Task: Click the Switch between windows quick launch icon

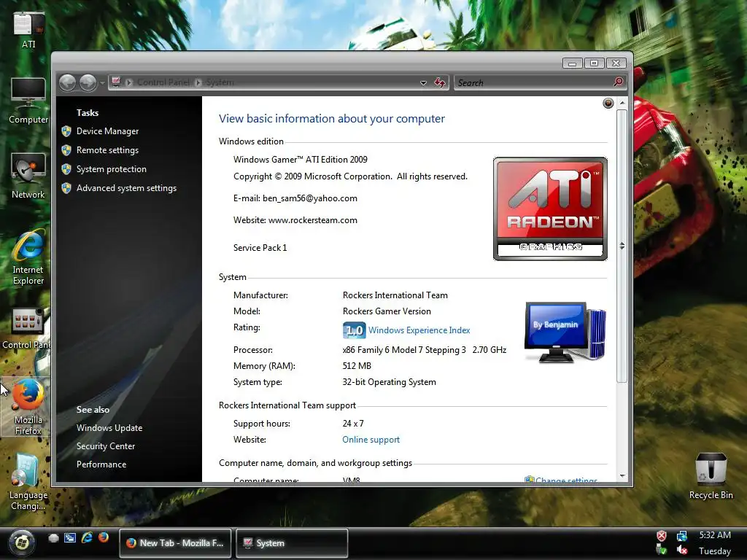Action: point(70,537)
